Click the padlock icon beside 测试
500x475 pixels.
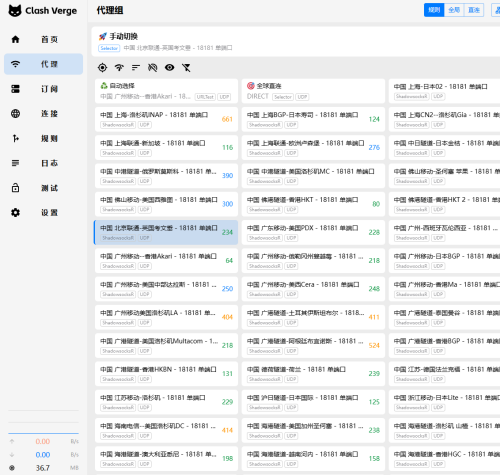click(15, 188)
